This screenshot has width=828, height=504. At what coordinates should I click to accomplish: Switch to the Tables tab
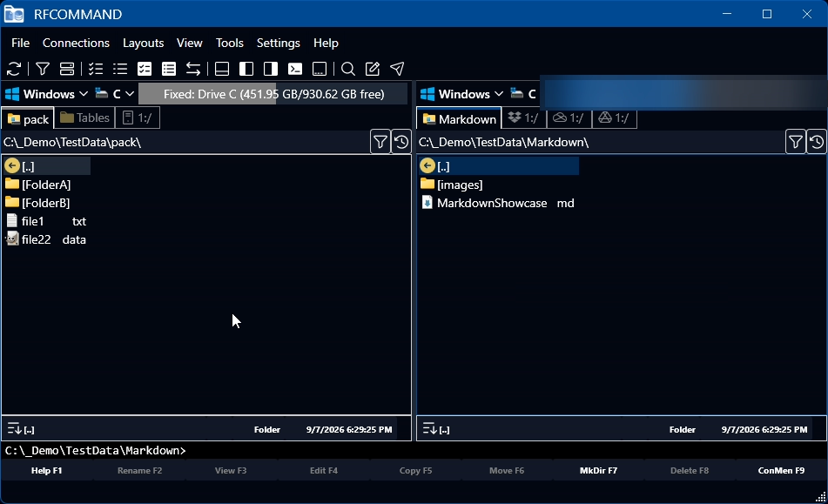[84, 118]
